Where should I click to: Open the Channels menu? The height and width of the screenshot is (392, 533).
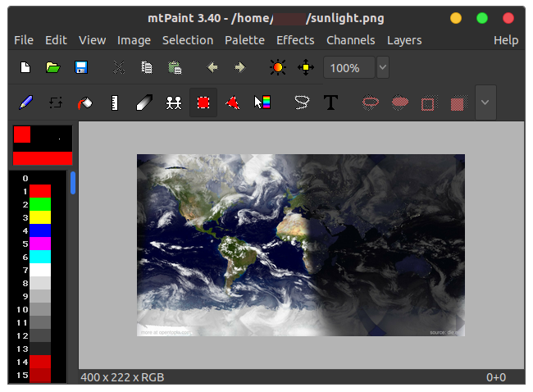tap(351, 40)
